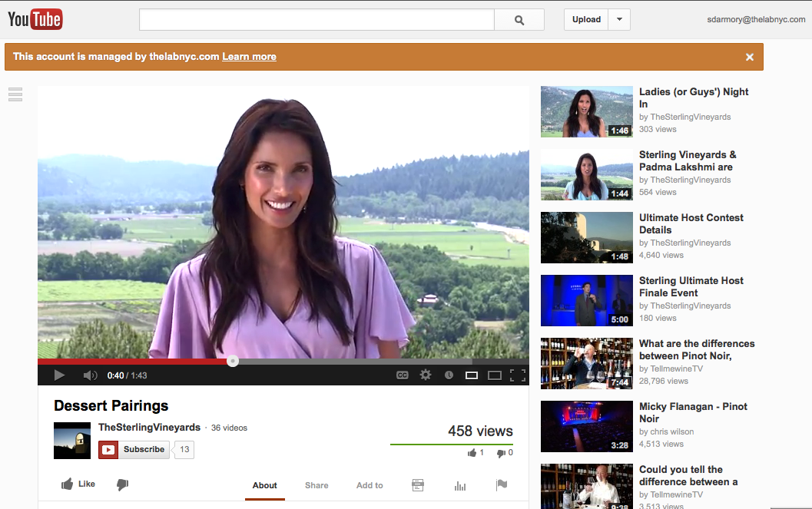
Task: Enter full screen mode
Action: [x=517, y=375]
